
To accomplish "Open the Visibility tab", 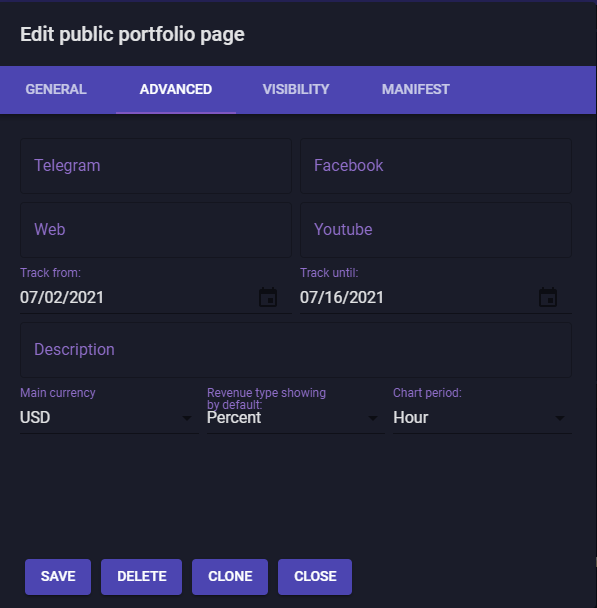I will click(296, 90).
